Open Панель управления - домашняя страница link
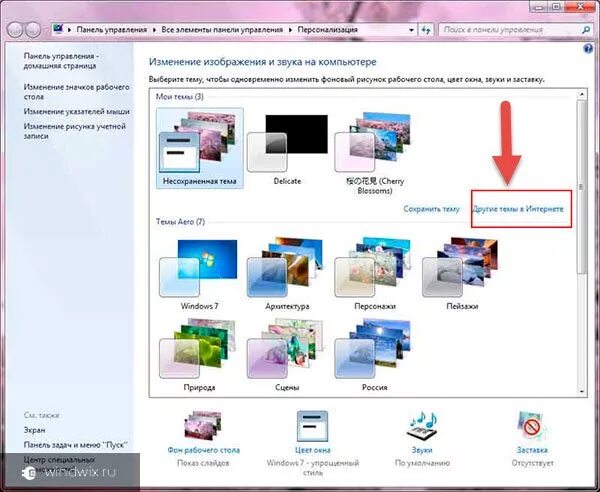Screen dimensions: 600x492 click(61, 61)
